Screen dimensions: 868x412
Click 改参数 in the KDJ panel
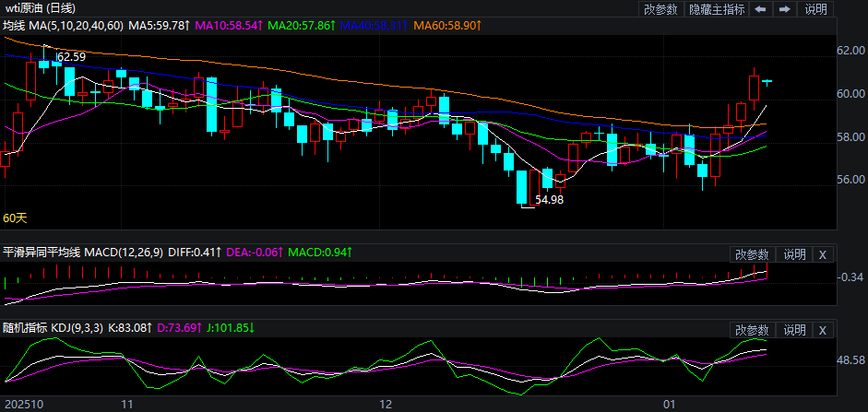(x=752, y=330)
